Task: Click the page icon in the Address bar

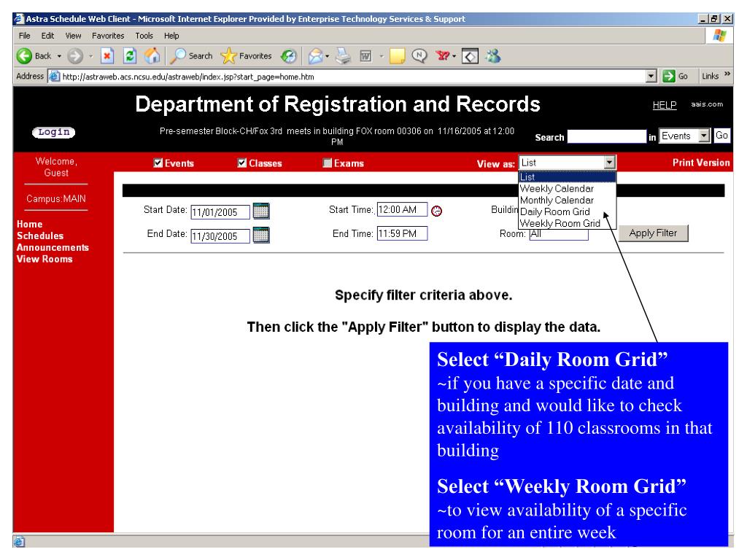Action: coord(54,76)
